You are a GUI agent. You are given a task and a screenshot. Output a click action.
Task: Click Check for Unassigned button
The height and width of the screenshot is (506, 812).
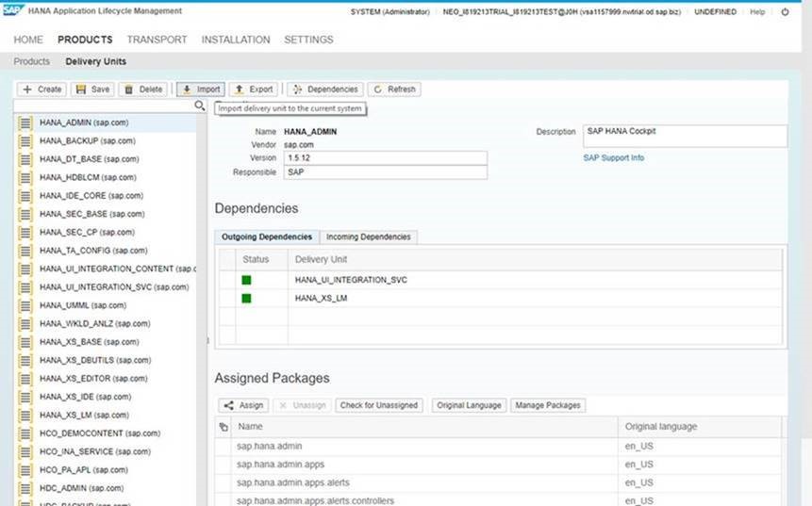(x=379, y=405)
